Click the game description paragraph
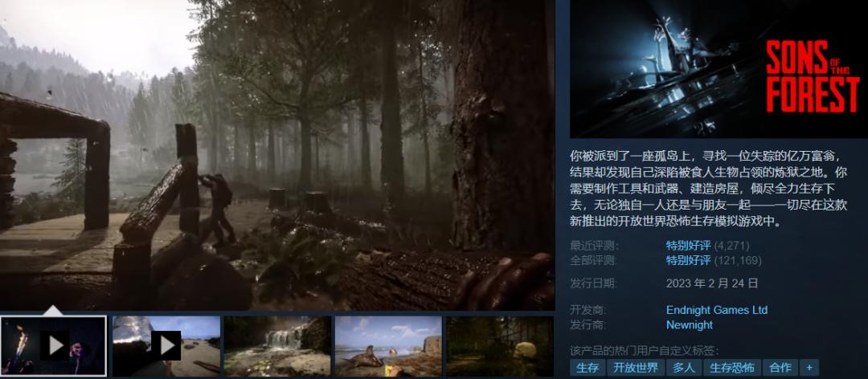868x379 pixels. pos(709,188)
